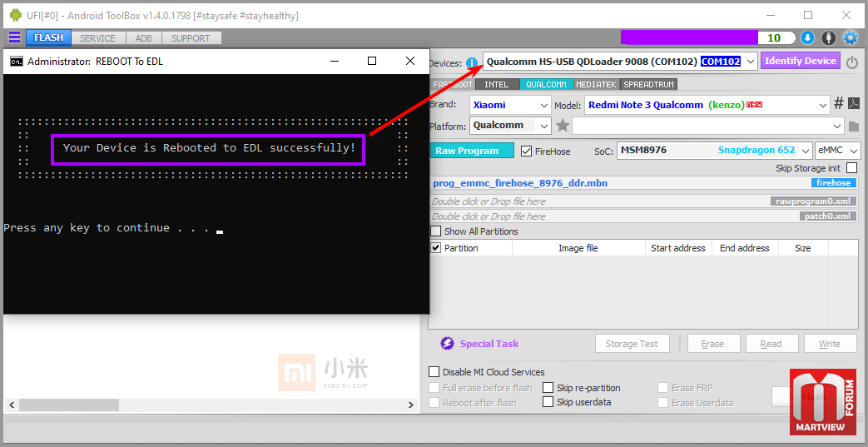Expand the empty dropdown beside the star

coord(708,126)
